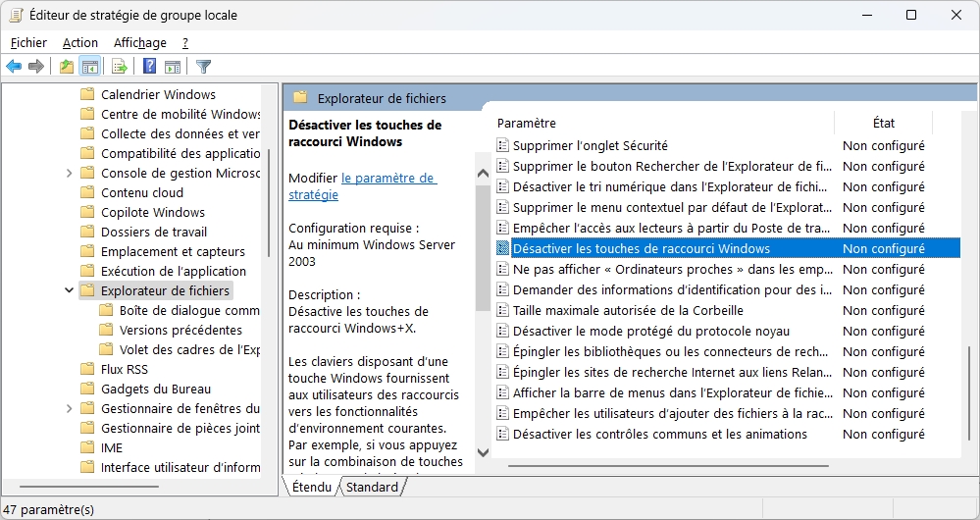Select Compatibilité des applications tree item

[181, 153]
